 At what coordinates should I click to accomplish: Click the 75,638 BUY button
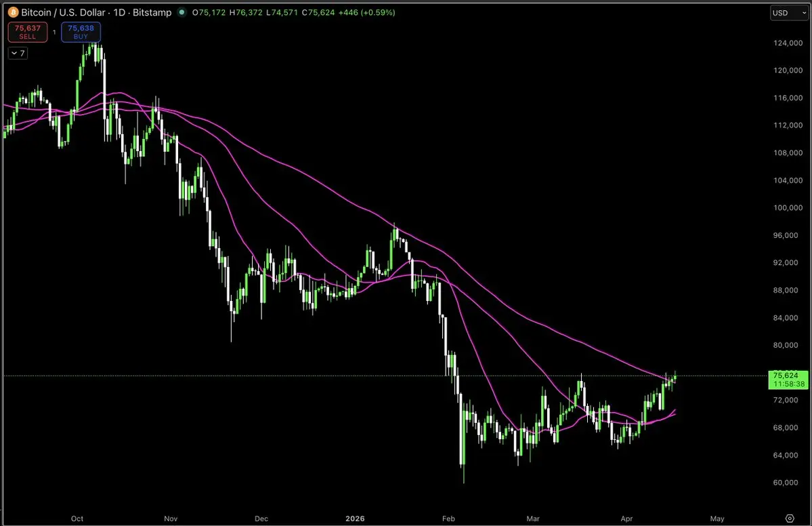[81, 32]
